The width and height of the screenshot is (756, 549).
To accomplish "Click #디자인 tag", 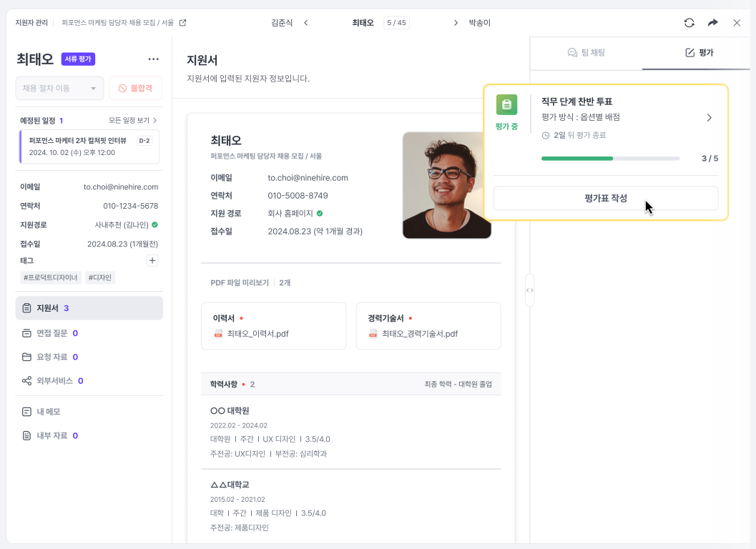I will click(x=100, y=277).
